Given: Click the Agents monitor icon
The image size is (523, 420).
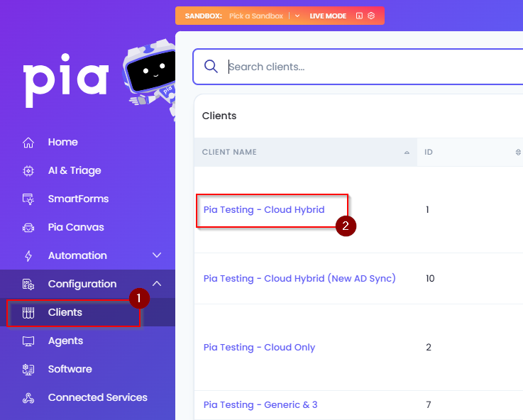Looking at the screenshot, I should 28,341.
